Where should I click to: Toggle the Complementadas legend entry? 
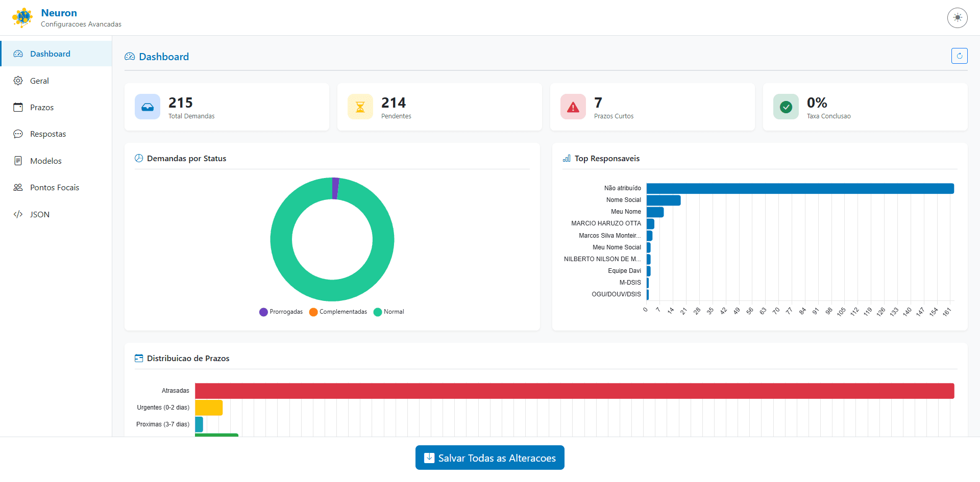(338, 312)
